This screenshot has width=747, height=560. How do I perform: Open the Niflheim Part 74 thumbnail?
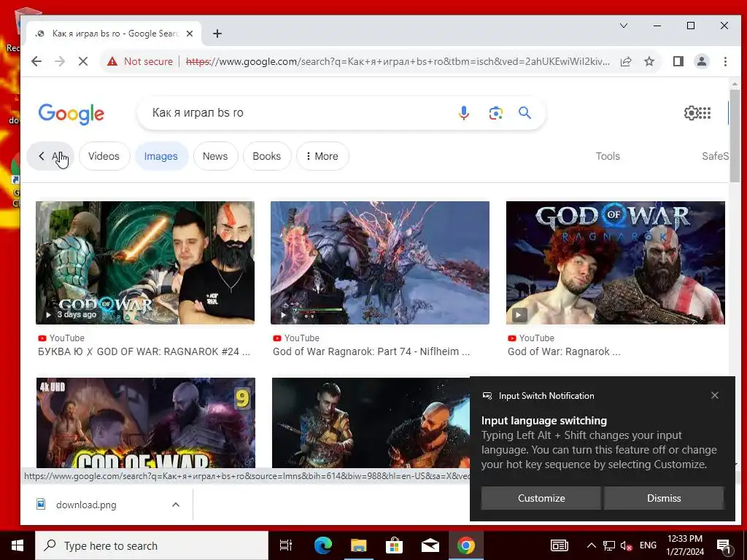(x=379, y=262)
